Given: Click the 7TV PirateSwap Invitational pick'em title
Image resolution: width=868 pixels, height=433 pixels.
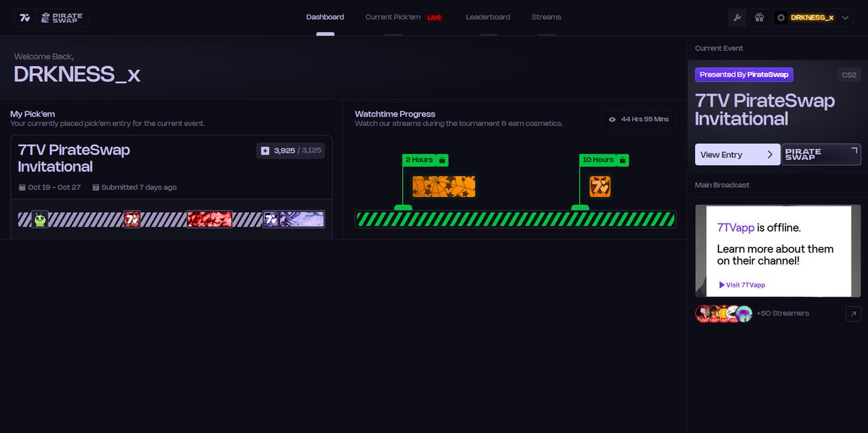Looking at the screenshot, I should pyautogui.click(x=74, y=158).
